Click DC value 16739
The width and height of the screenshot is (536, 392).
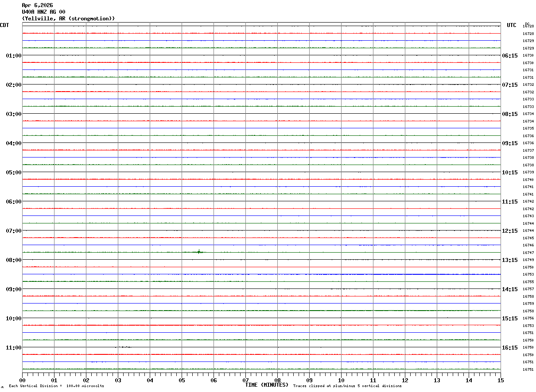pos(528,173)
